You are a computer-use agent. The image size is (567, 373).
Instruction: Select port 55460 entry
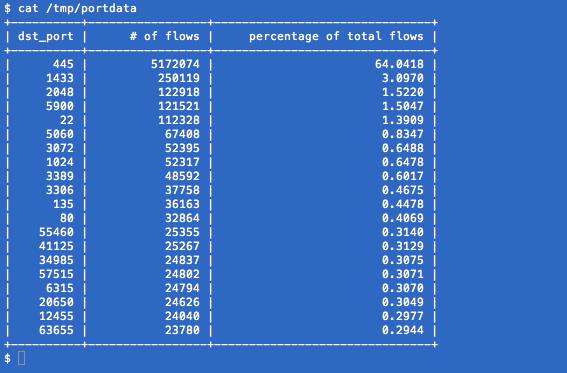point(56,232)
